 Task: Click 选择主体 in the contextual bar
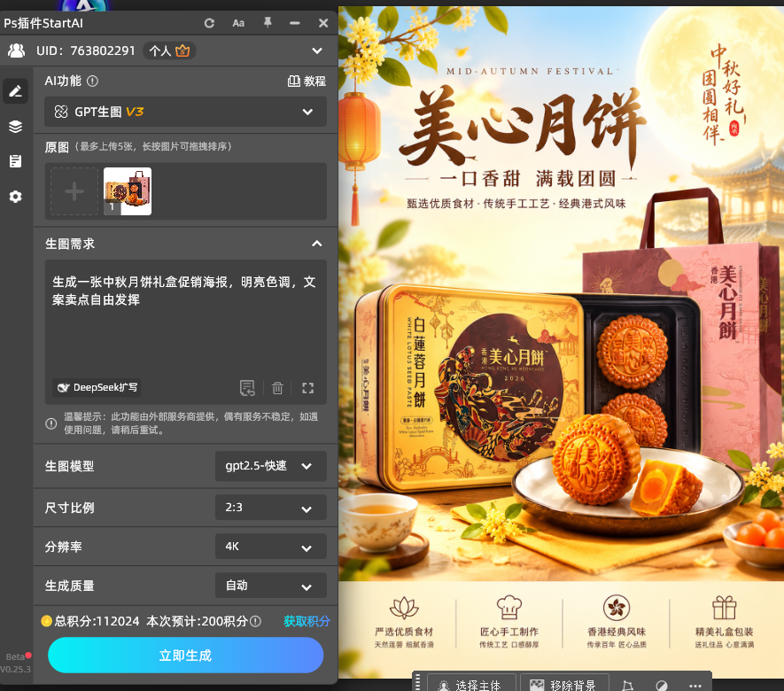(x=470, y=685)
